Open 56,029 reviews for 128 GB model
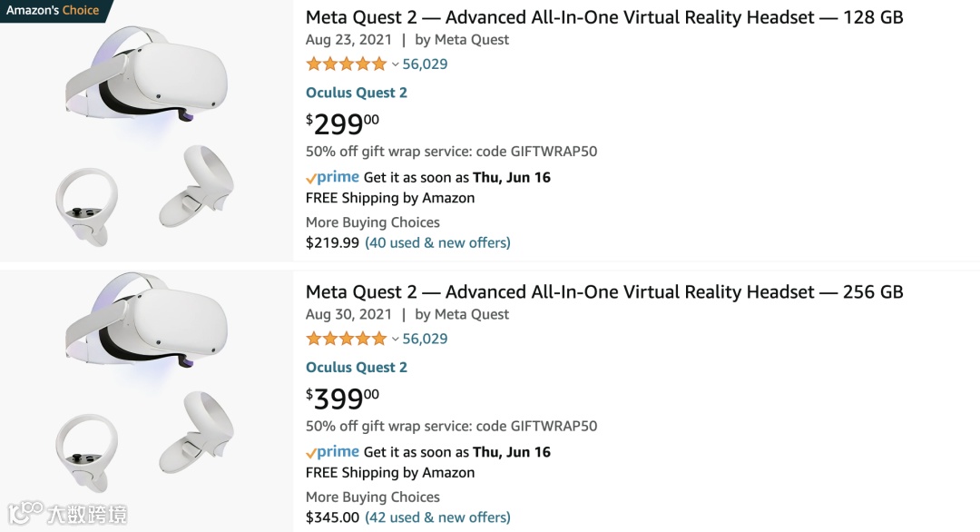This screenshot has height=532, width=980. tap(425, 64)
